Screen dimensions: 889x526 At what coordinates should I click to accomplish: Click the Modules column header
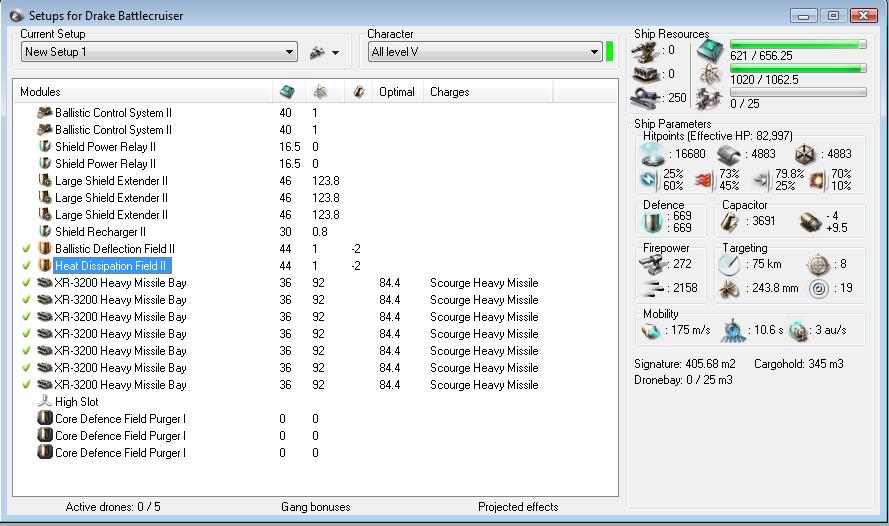[40, 92]
